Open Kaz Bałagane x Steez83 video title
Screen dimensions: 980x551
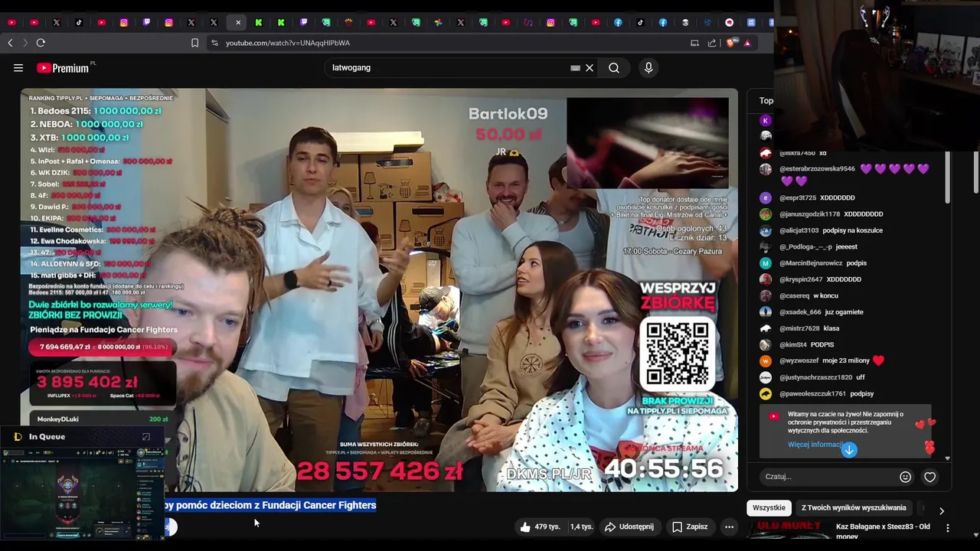tap(883, 531)
